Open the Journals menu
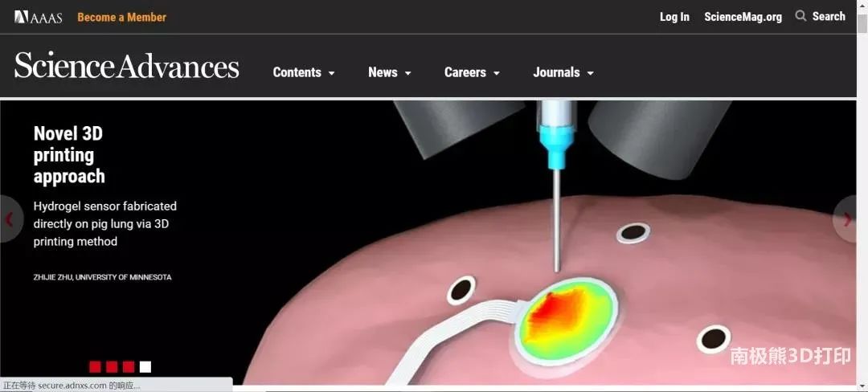The height and width of the screenshot is (392, 868). [x=563, y=72]
